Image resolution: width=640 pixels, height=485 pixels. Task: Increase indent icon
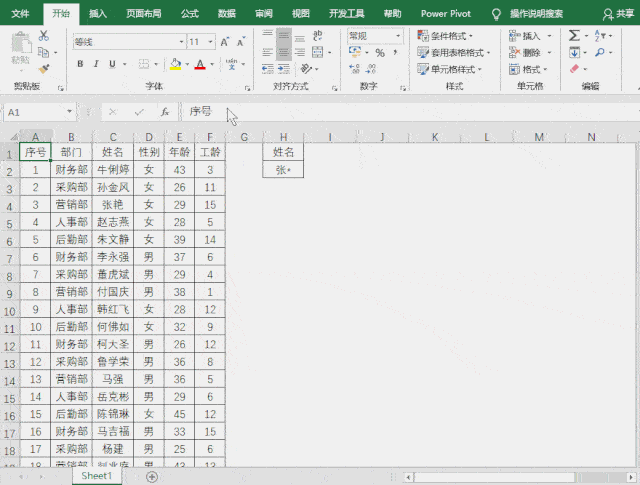tap(284, 69)
